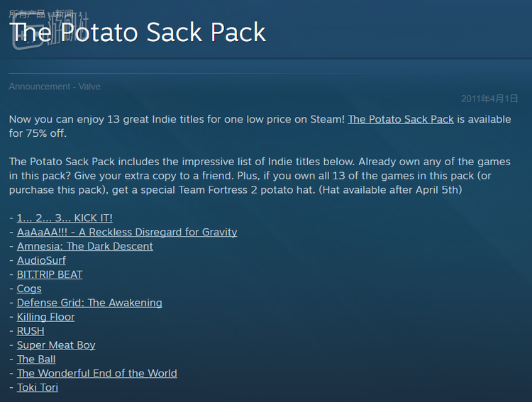Click The Potato Sack Pack page title
Image resolution: width=532 pixels, height=402 pixels.
point(138,33)
